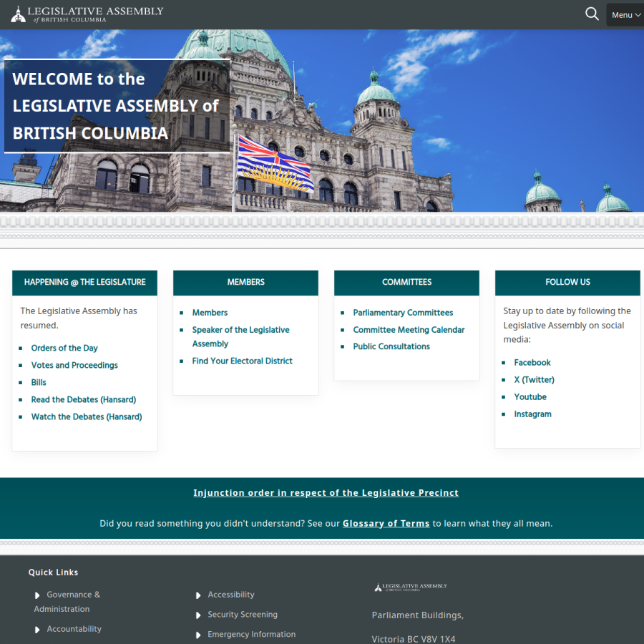Visit the Youtube link
Viewport: 644px width, 644px height.
click(530, 397)
